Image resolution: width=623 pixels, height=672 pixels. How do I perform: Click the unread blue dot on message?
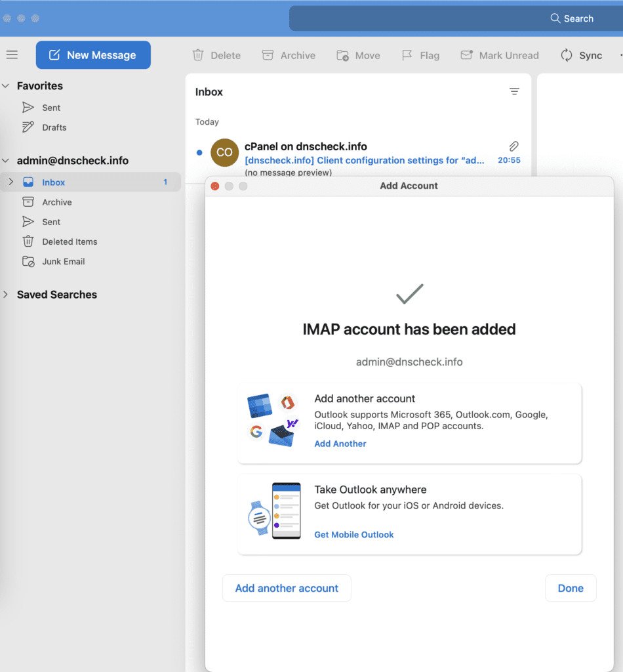[199, 152]
